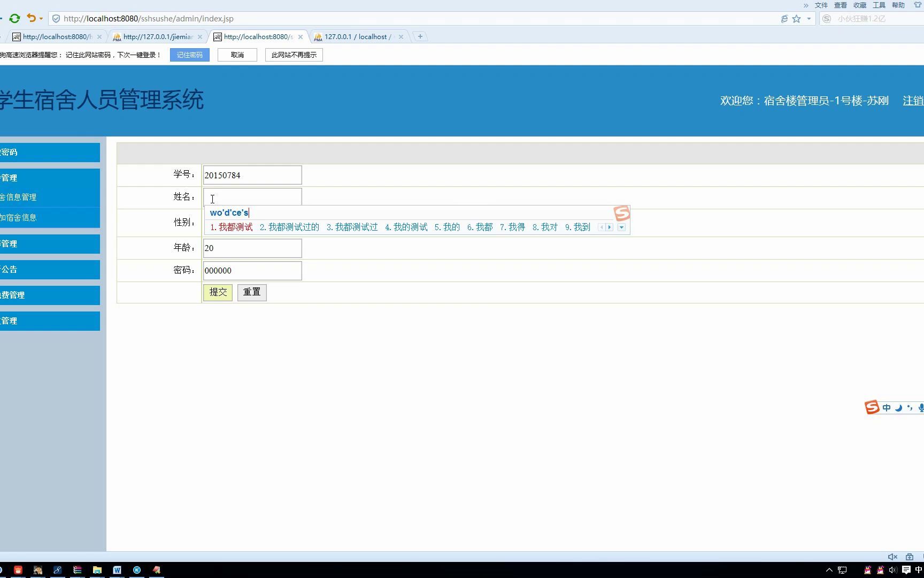Click the green browser refresh icon
Viewport: 924px width, 578px height.
[x=14, y=18]
